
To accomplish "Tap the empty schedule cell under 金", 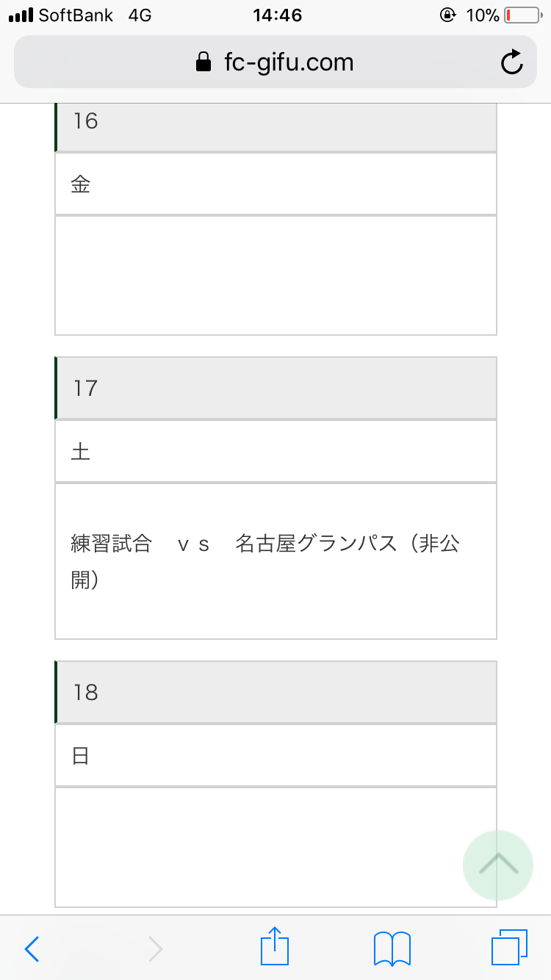I will (x=275, y=275).
